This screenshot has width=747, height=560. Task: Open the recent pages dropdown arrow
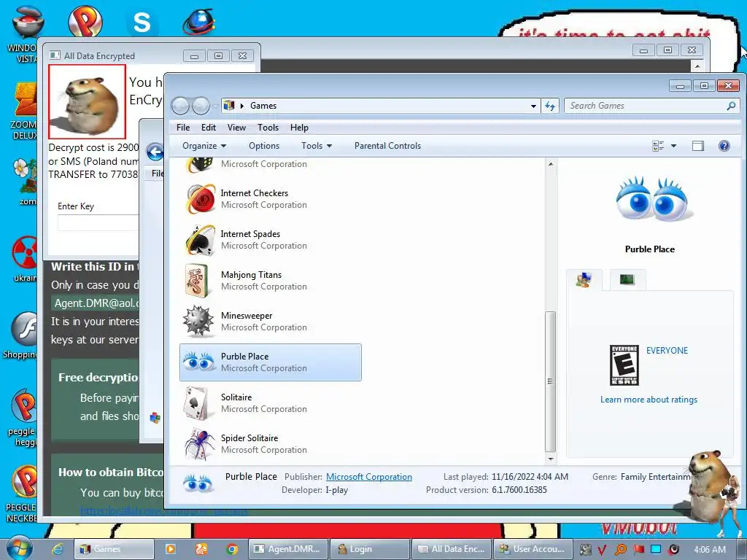[215, 106]
